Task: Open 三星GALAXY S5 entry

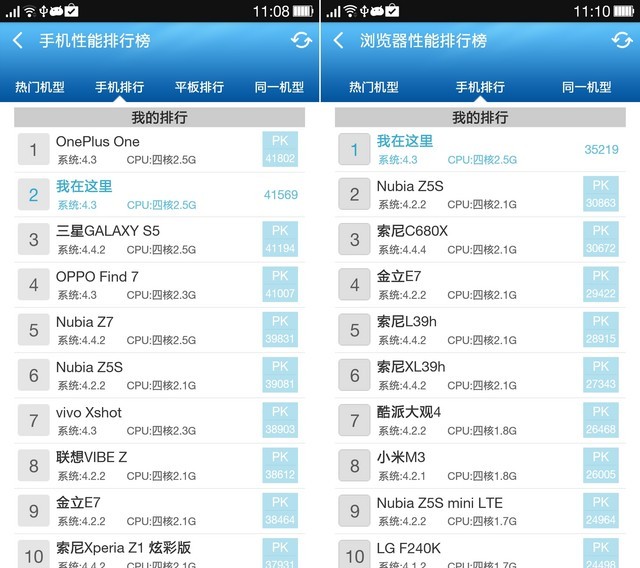Action: click(159, 240)
